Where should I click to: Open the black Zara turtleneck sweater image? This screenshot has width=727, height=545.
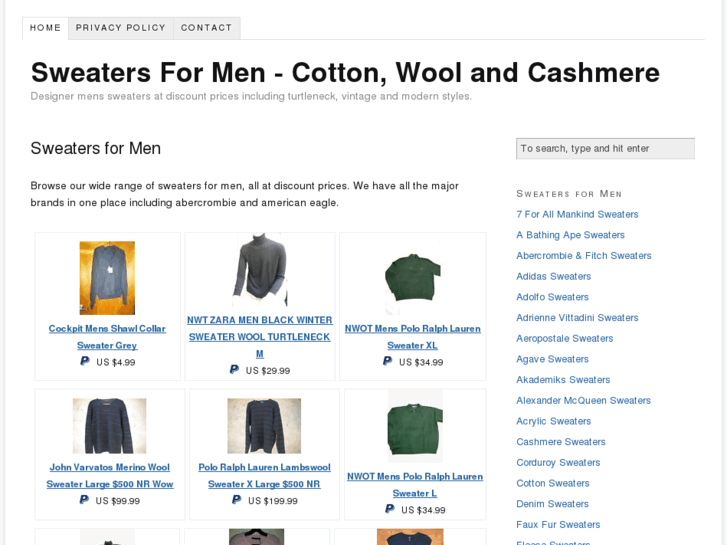pos(260,269)
